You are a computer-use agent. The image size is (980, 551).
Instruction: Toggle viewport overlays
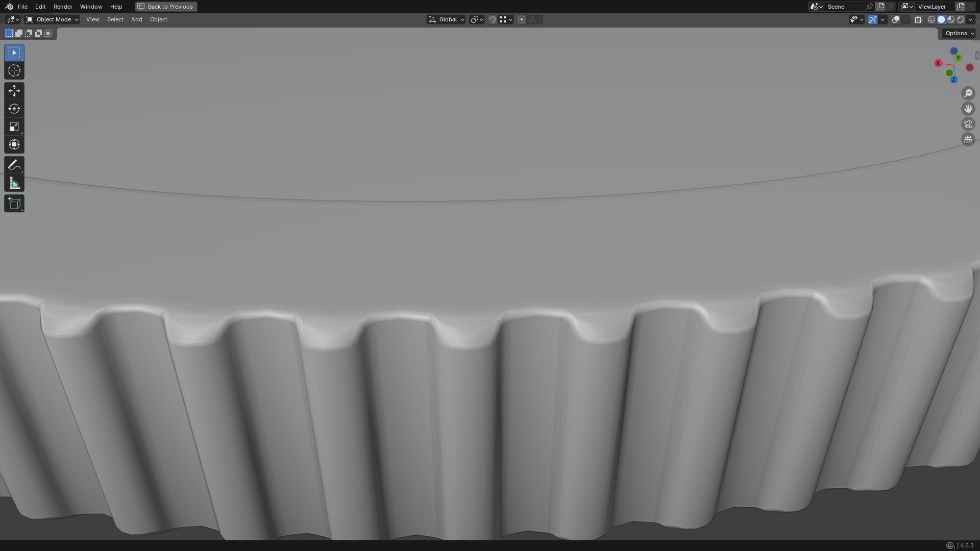point(896,19)
